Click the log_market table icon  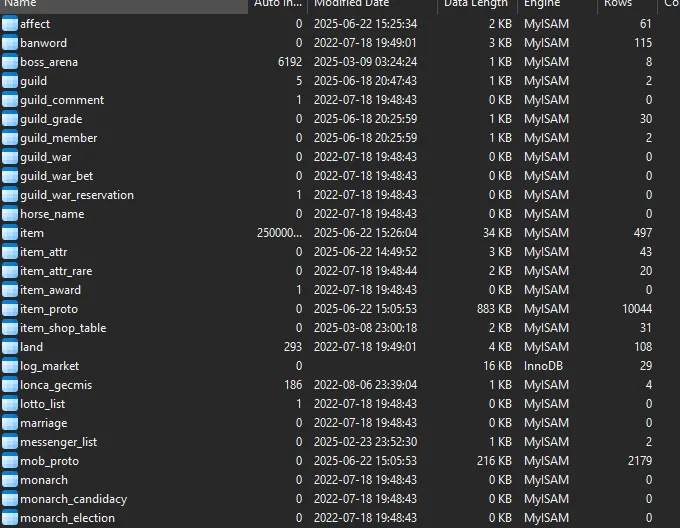pos(10,366)
